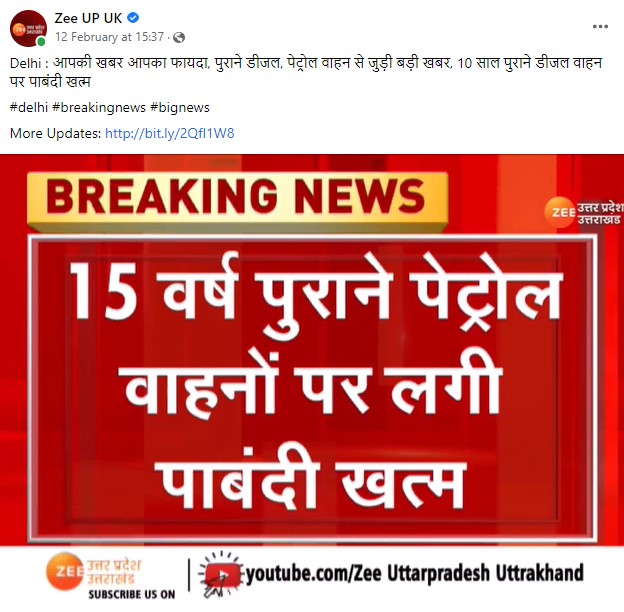Open the Zee UP UK page name
624x612 pixels.
tap(88, 18)
